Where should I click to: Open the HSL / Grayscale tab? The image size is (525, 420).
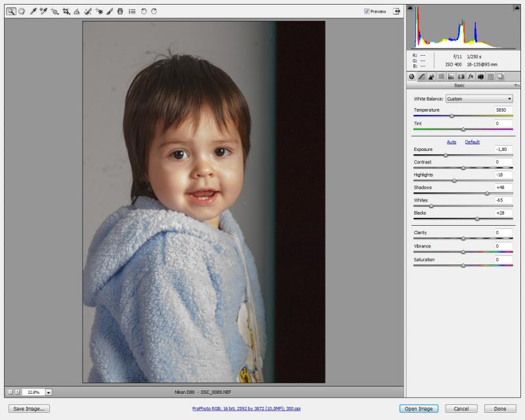[x=441, y=77]
